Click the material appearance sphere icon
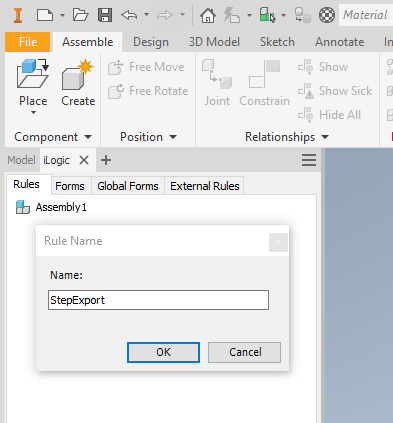393x423 pixels. [327, 15]
